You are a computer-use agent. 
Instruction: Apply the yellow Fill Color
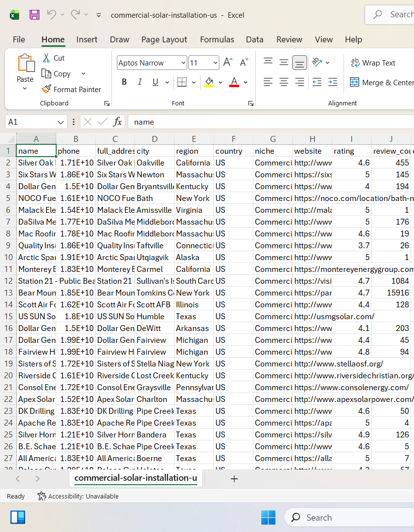[209, 82]
